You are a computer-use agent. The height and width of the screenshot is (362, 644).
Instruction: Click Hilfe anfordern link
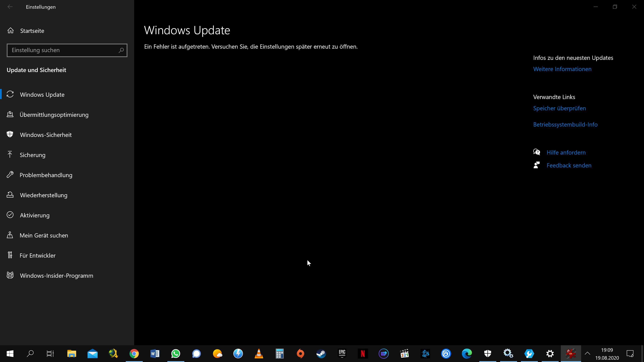566,152
